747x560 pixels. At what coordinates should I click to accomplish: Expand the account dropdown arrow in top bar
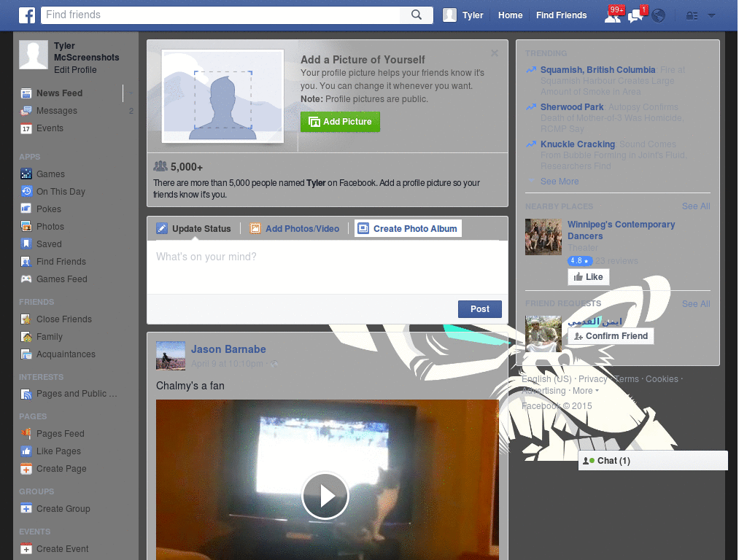coord(712,16)
